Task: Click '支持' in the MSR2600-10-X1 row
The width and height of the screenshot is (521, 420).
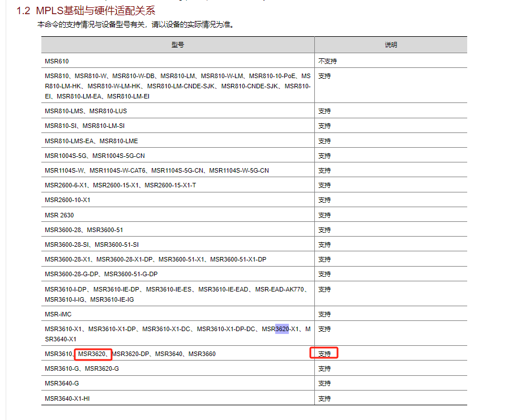Action: [324, 200]
